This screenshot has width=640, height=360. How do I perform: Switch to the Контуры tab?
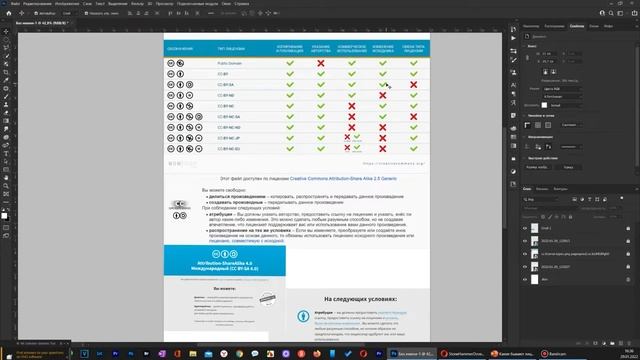[x=560, y=189]
